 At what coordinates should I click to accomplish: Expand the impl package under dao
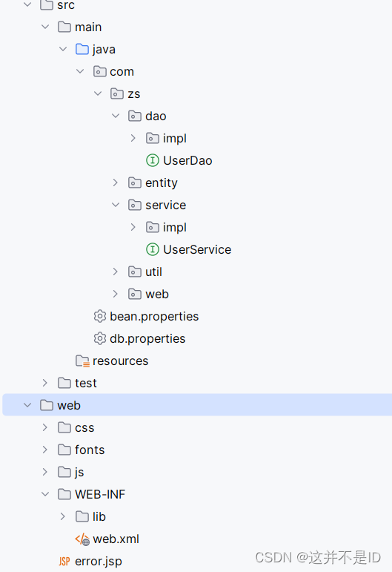click(x=133, y=138)
